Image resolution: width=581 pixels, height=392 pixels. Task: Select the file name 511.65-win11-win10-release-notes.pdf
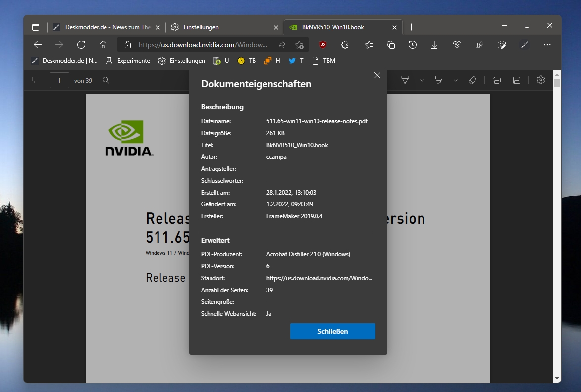click(317, 121)
